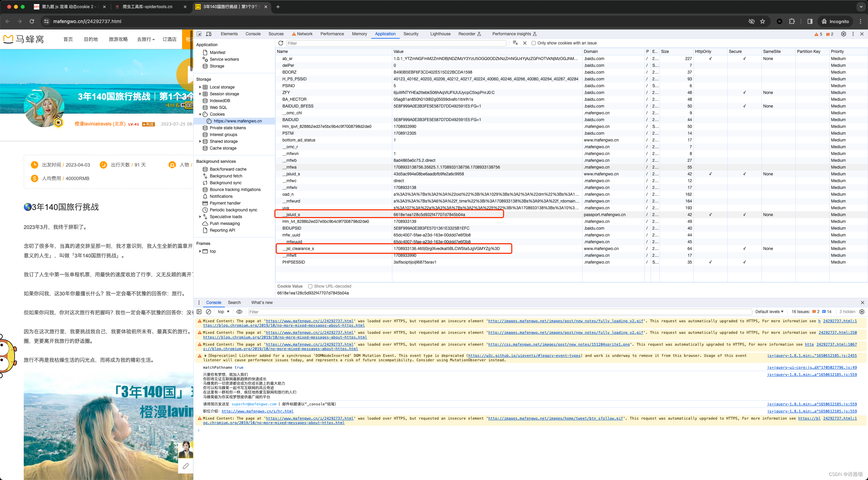Switch to the spidertools browser tab
This screenshot has width=868, height=480.
pyautogui.click(x=147, y=7)
